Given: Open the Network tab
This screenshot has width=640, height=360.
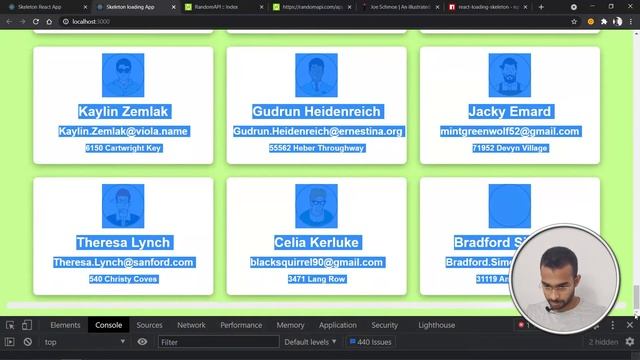Looking at the screenshot, I should [191, 325].
